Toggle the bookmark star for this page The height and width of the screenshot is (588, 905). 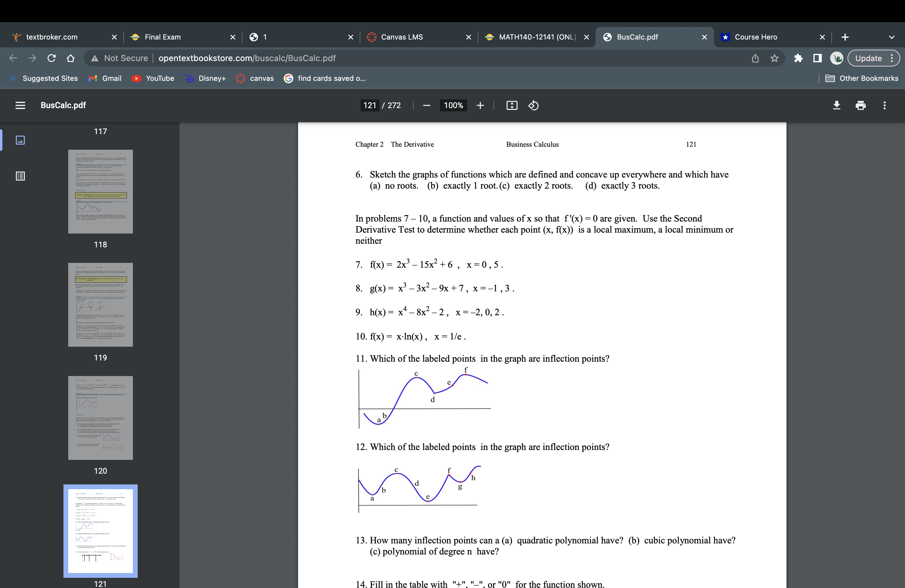[x=775, y=58]
